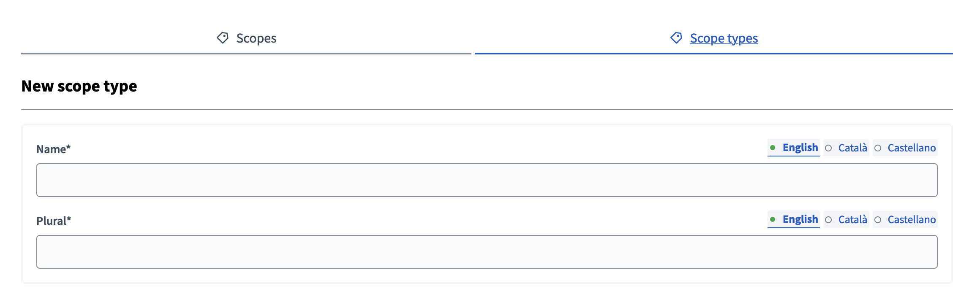Click empty circle before Name Català
The height and width of the screenshot is (302, 980).
point(828,148)
